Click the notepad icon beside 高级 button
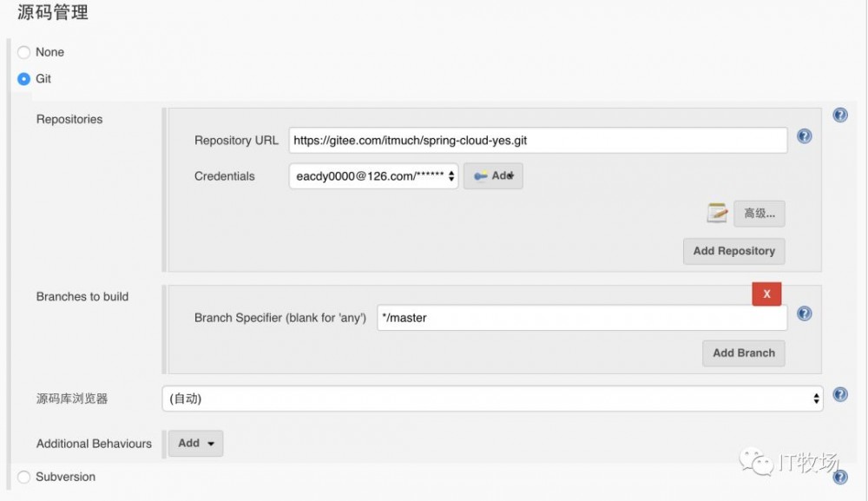The image size is (868, 501). (x=717, y=213)
